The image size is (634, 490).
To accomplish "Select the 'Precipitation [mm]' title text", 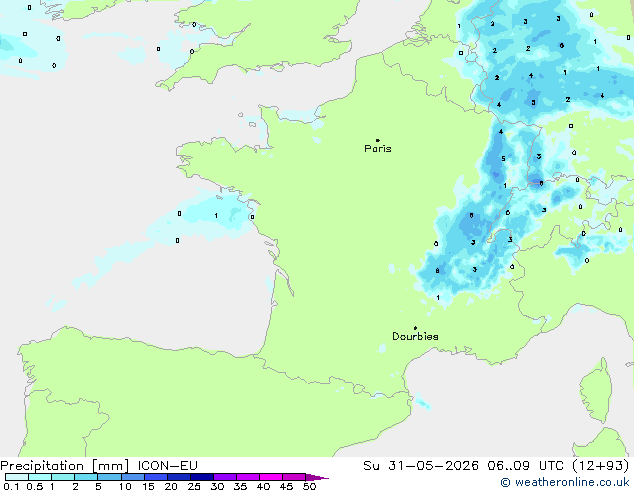I will pos(65,466).
